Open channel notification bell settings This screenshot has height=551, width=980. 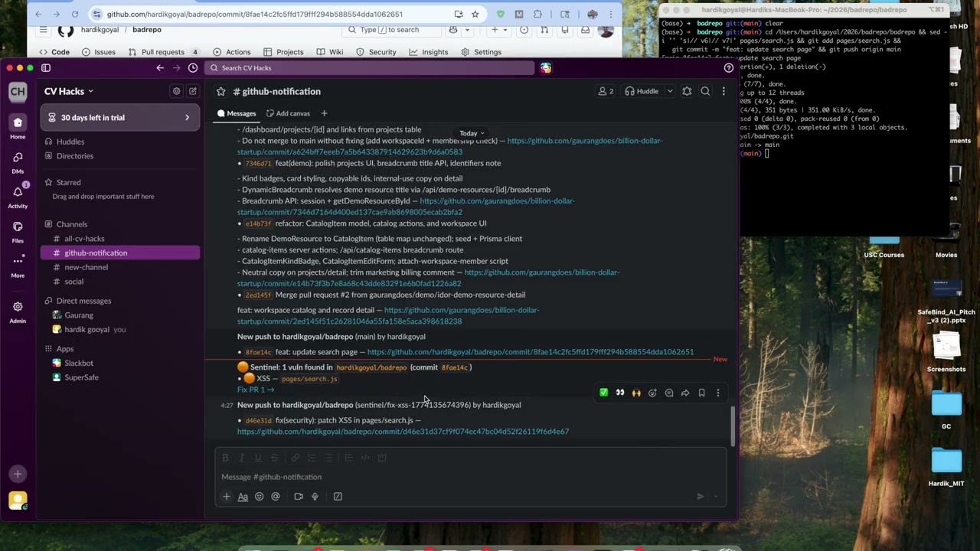click(x=687, y=91)
